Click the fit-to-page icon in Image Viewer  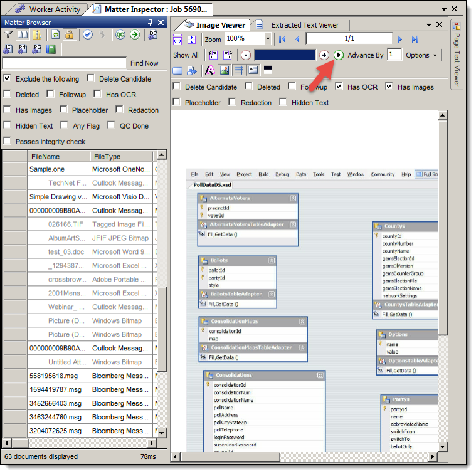pyautogui.click(x=191, y=39)
